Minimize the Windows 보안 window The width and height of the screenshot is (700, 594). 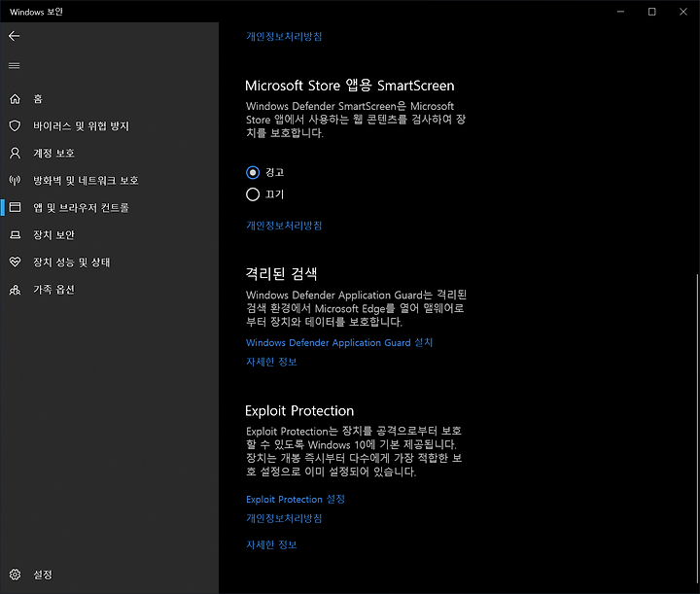[x=620, y=12]
